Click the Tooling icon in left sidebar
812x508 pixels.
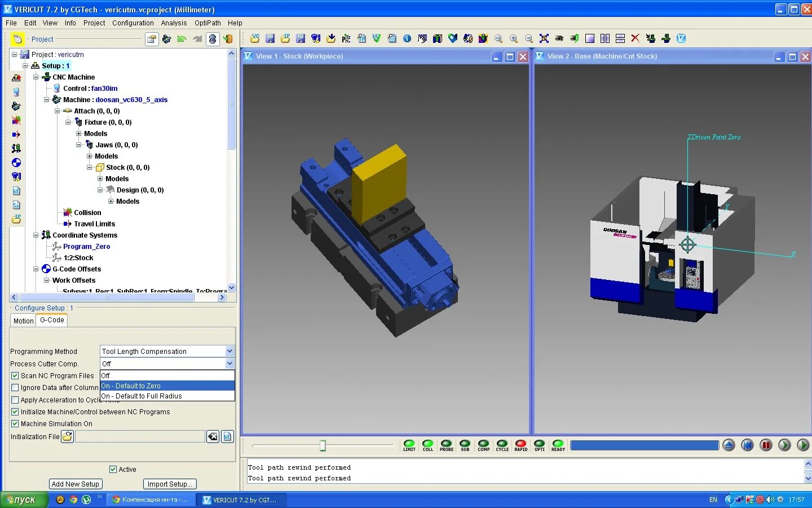(x=16, y=177)
